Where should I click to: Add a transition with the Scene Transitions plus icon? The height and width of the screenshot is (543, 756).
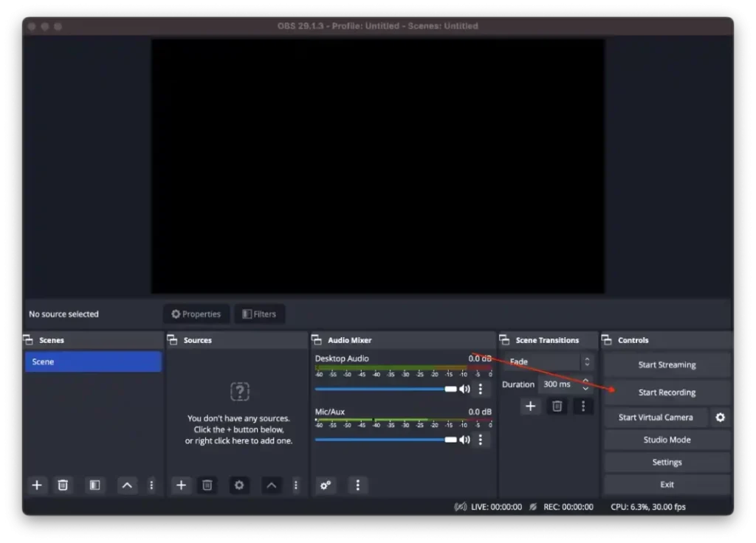tap(530, 407)
